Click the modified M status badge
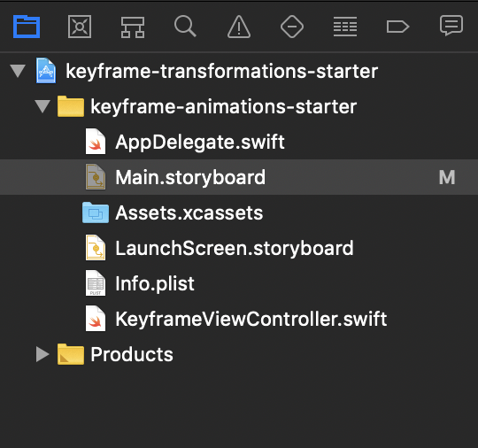 click(447, 177)
